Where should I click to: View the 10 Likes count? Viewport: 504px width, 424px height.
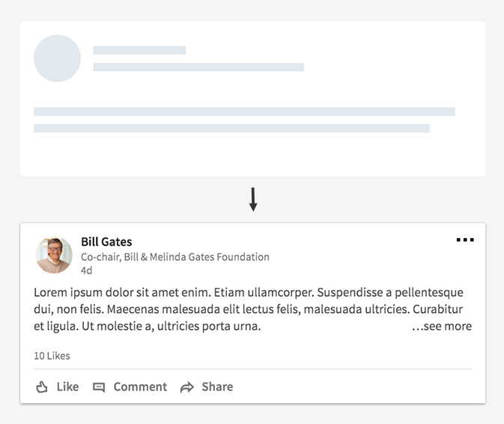coord(52,356)
